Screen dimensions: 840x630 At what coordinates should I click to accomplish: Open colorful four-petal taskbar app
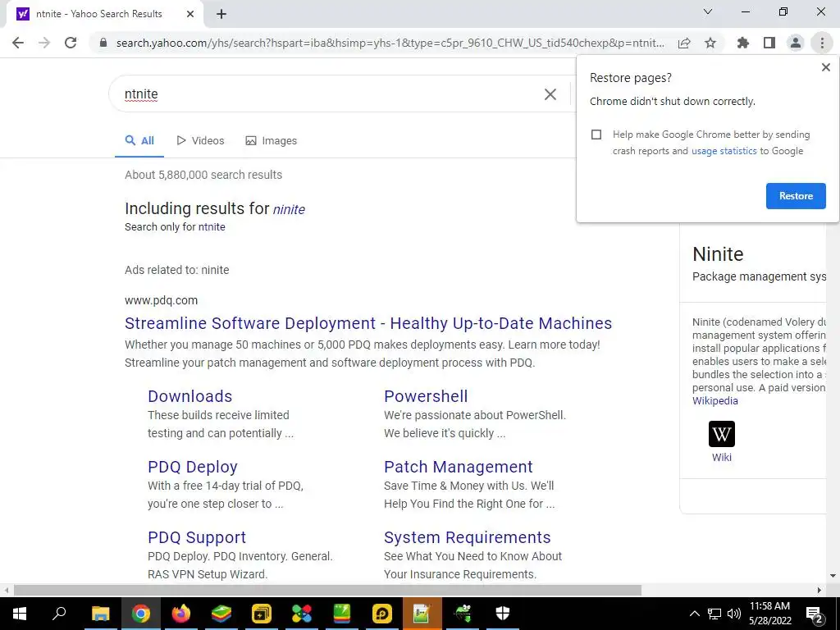(x=302, y=614)
